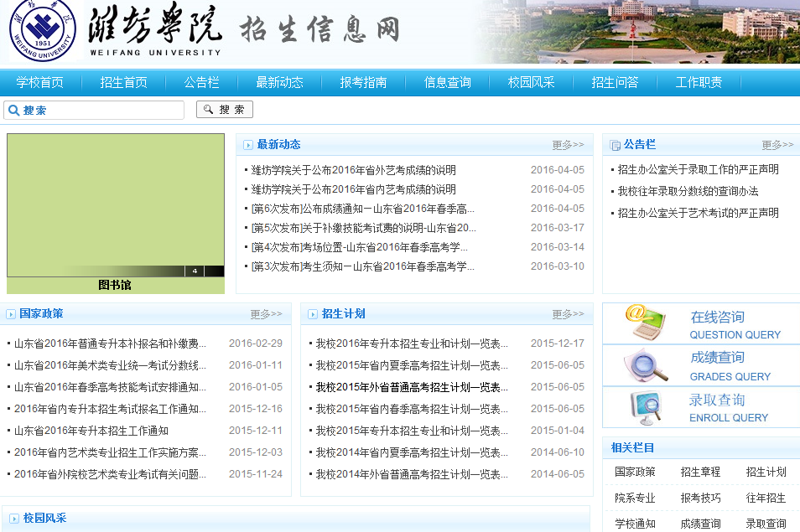This screenshot has height=532, width=800.
Task: Click the laptop icon for 在线咨询
Action: pos(646,322)
